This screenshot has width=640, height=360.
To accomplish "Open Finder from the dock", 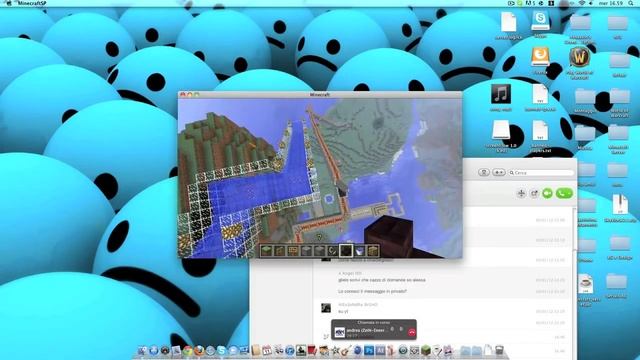I will pyautogui.click(x=142, y=350).
